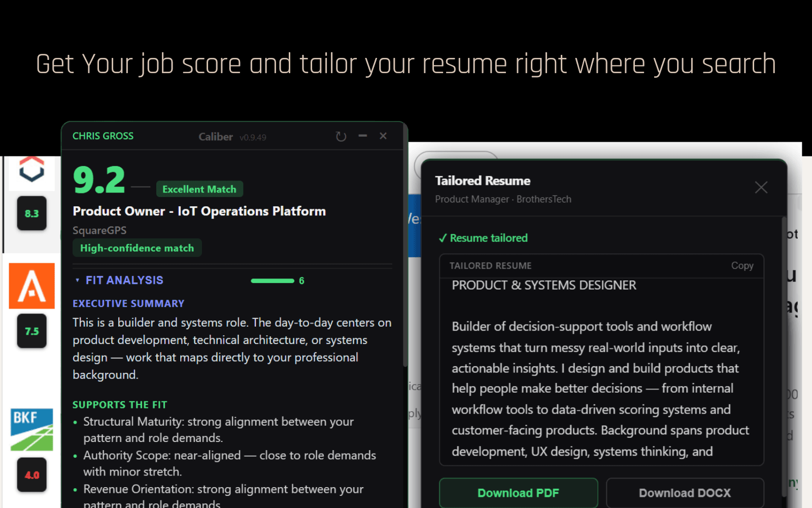Close the Tailored Resume dialog

761,187
